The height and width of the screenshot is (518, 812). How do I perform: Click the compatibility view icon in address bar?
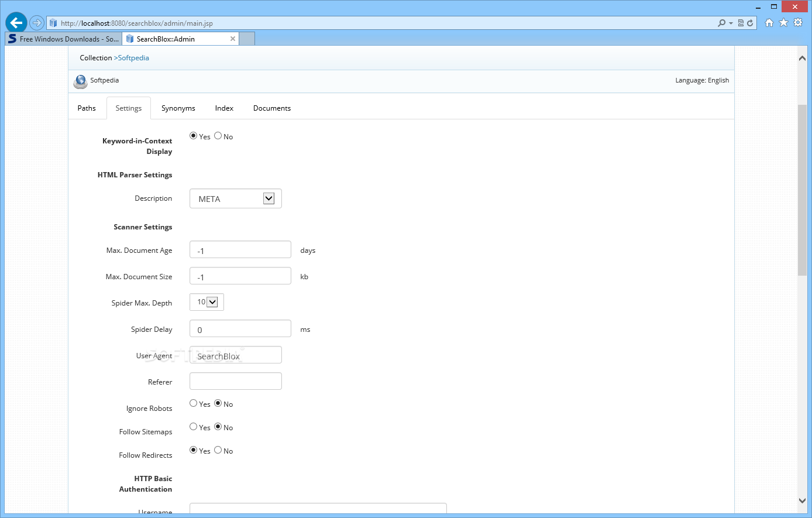pyautogui.click(x=741, y=23)
